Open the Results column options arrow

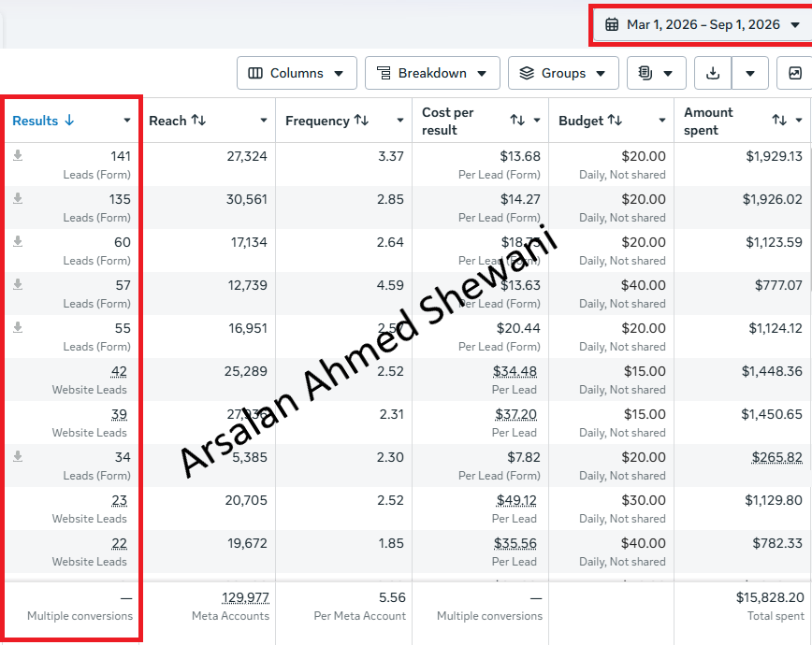tap(127, 121)
